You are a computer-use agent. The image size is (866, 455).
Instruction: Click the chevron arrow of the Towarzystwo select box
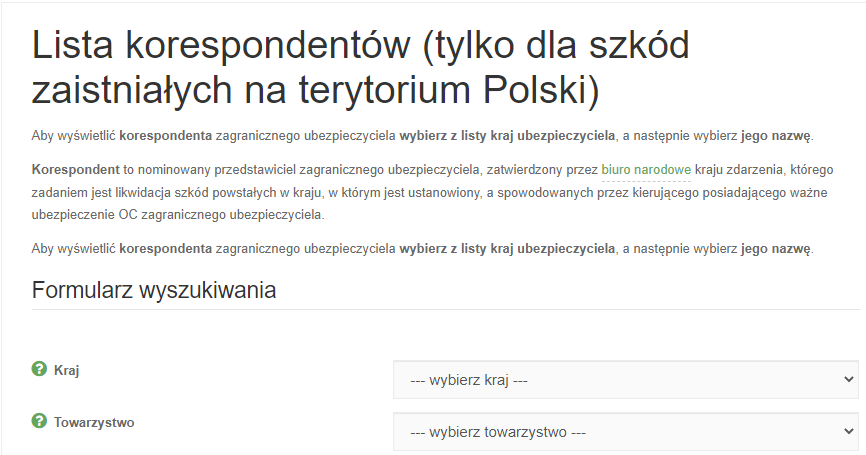point(849,431)
